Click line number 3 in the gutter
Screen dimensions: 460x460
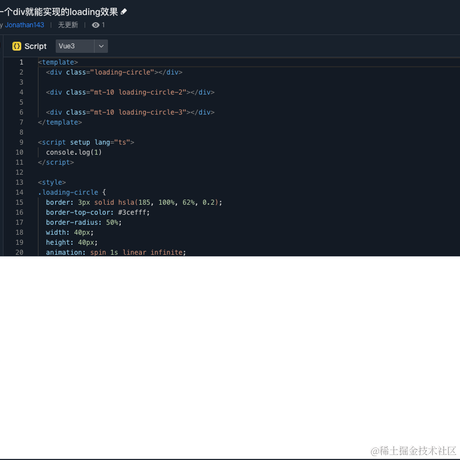21,82
